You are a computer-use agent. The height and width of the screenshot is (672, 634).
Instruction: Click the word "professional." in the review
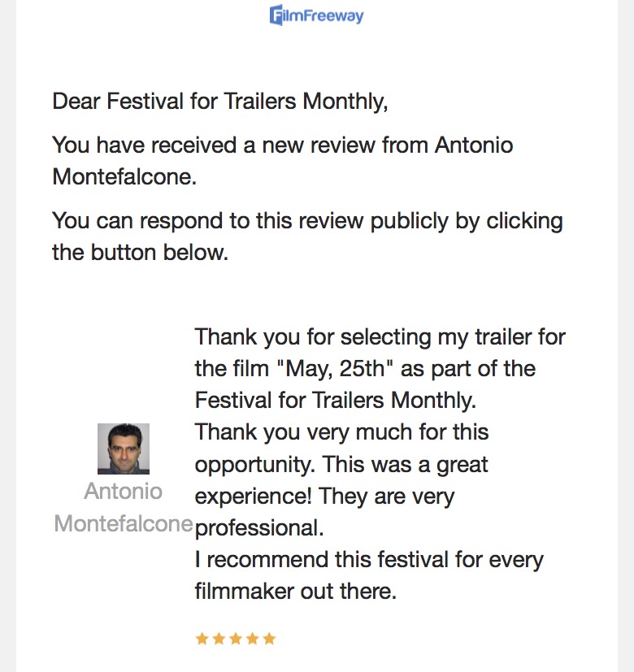pos(260,528)
